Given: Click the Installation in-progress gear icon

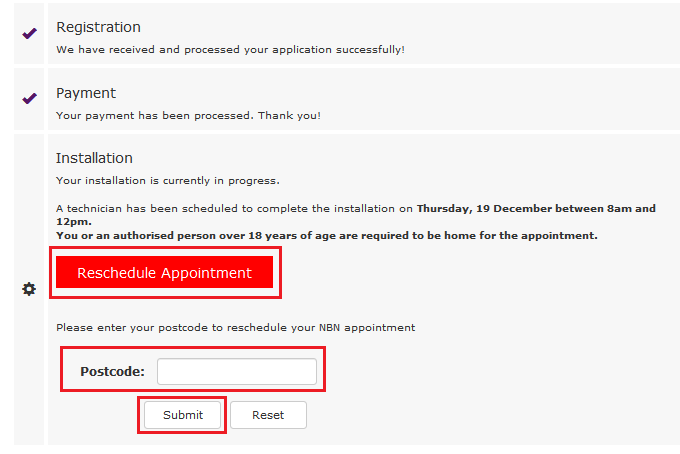Looking at the screenshot, I should pyautogui.click(x=29, y=289).
